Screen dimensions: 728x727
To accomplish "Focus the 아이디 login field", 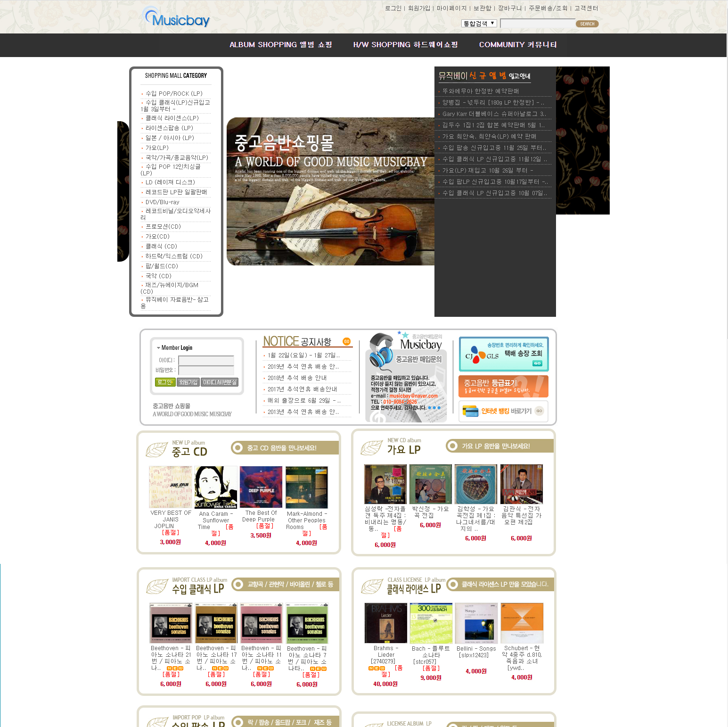I will pyautogui.click(x=206, y=360).
